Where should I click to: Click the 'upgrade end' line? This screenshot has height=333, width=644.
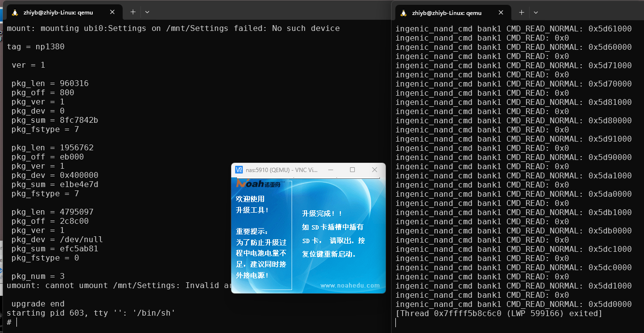click(x=38, y=304)
